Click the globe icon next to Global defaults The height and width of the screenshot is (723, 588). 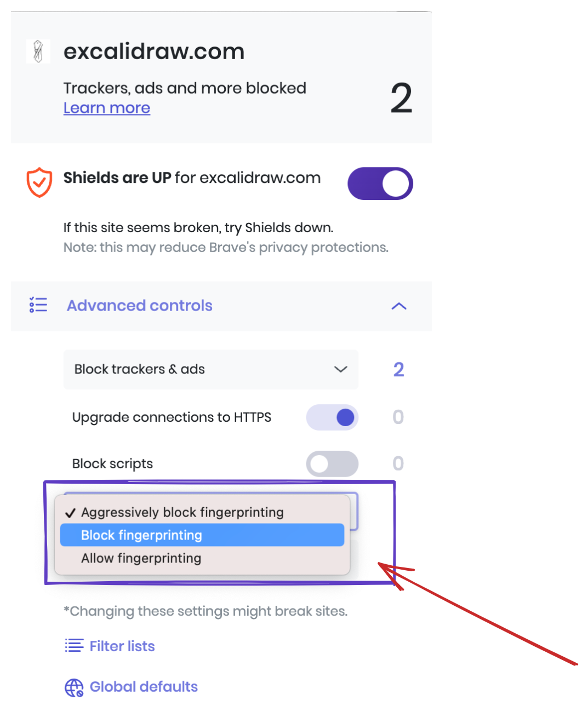click(74, 687)
